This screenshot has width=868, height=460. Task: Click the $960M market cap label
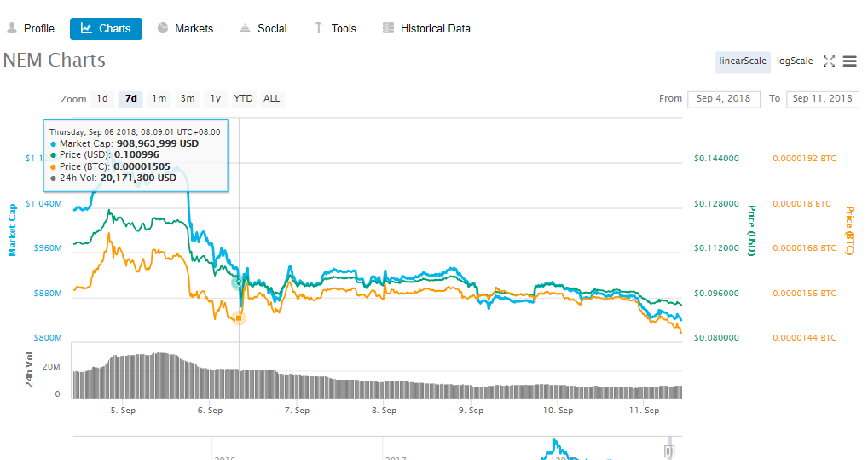coord(48,248)
